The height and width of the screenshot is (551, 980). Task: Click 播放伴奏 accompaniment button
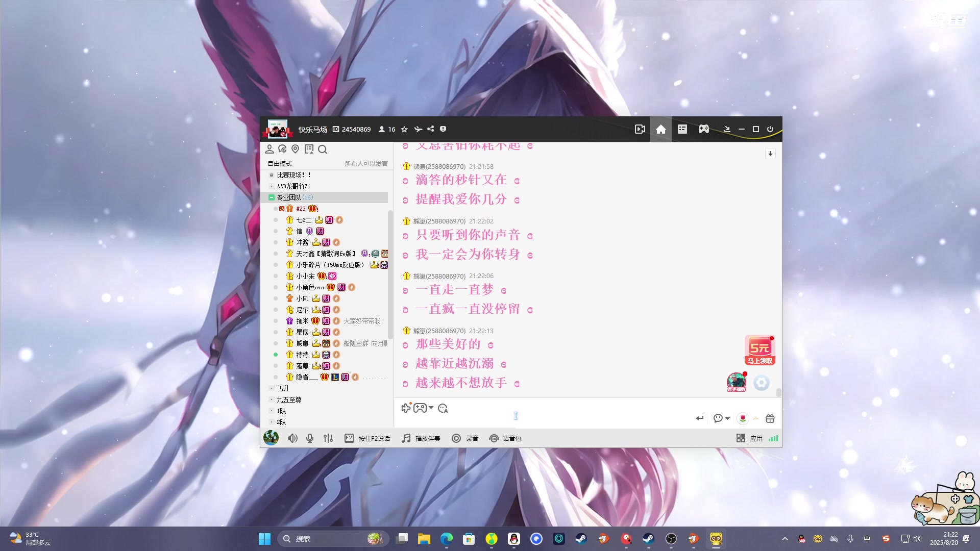421,438
